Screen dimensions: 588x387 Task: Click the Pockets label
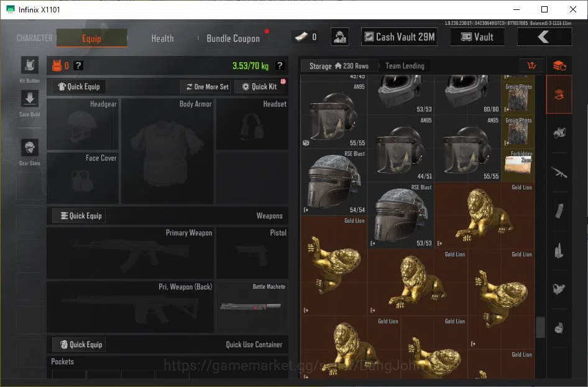62,361
